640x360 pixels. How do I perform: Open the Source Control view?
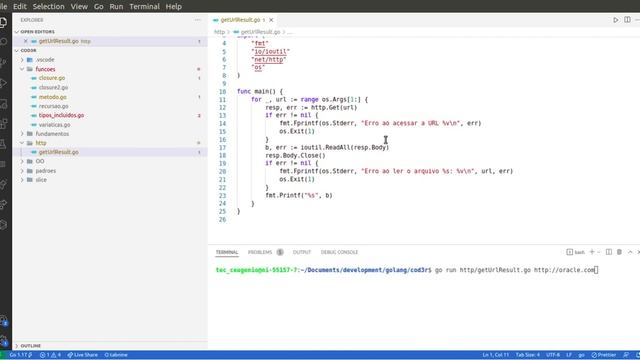tap(3, 62)
